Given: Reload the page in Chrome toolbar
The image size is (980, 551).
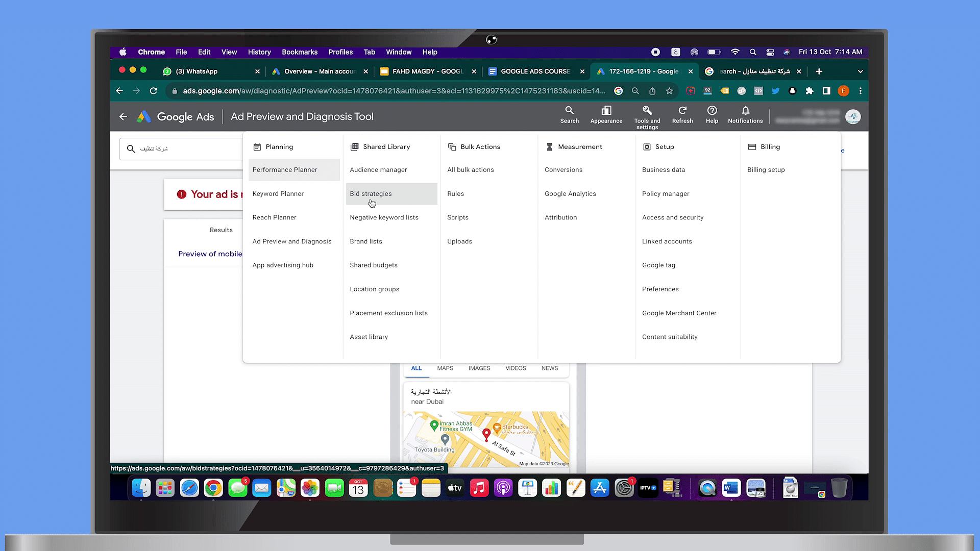Looking at the screenshot, I should pyautogui.click(x=154, y=91).
